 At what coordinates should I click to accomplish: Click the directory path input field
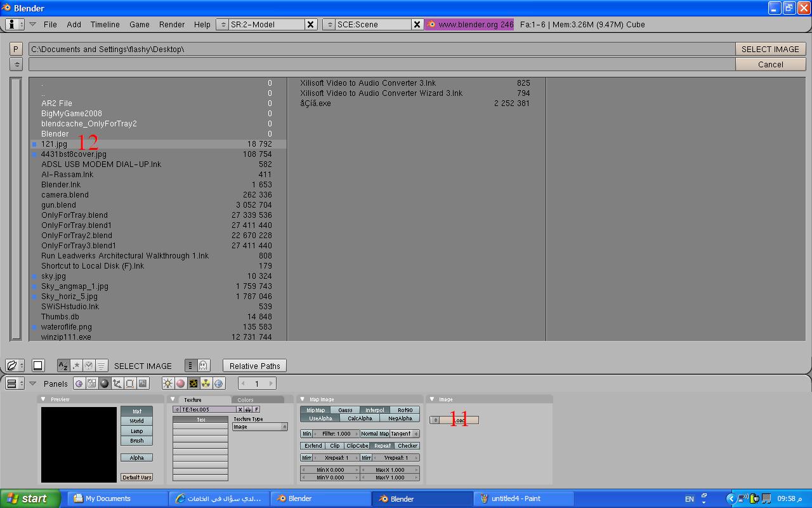tap(382, 49)
